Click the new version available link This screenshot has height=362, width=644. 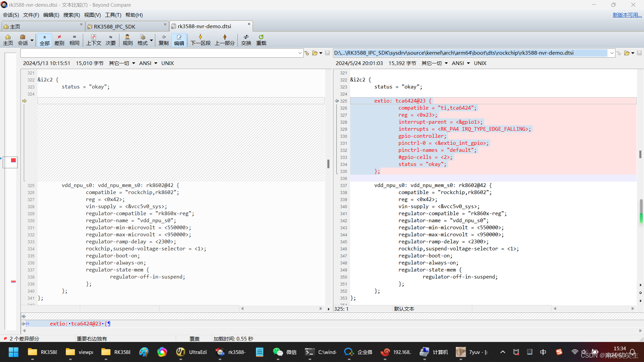point(627,15)
